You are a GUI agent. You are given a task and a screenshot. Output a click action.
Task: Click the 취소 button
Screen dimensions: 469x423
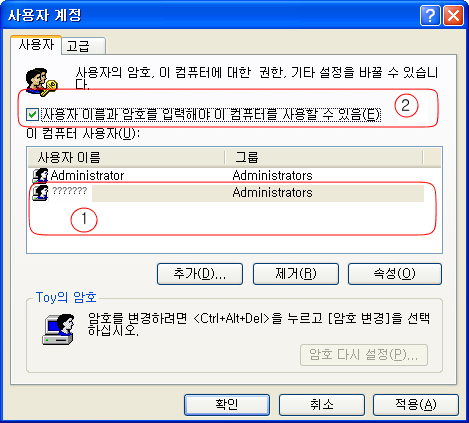[322, 405]
